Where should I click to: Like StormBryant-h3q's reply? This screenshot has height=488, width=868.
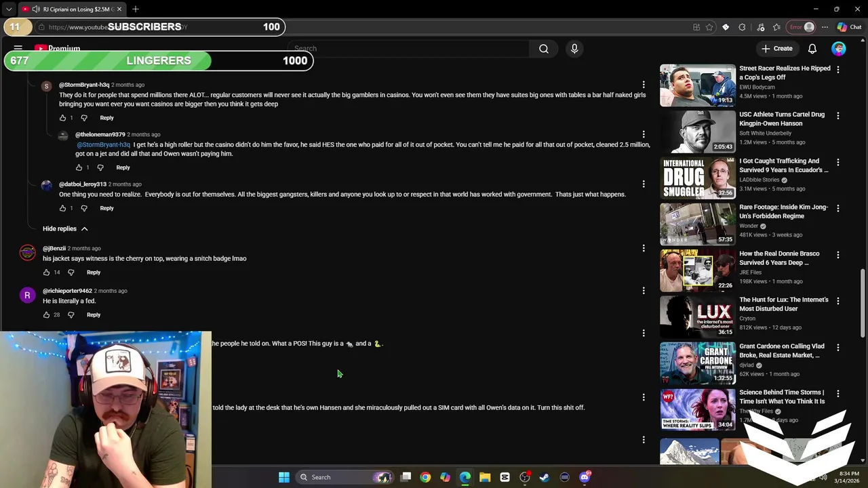[x=62, y=118]
